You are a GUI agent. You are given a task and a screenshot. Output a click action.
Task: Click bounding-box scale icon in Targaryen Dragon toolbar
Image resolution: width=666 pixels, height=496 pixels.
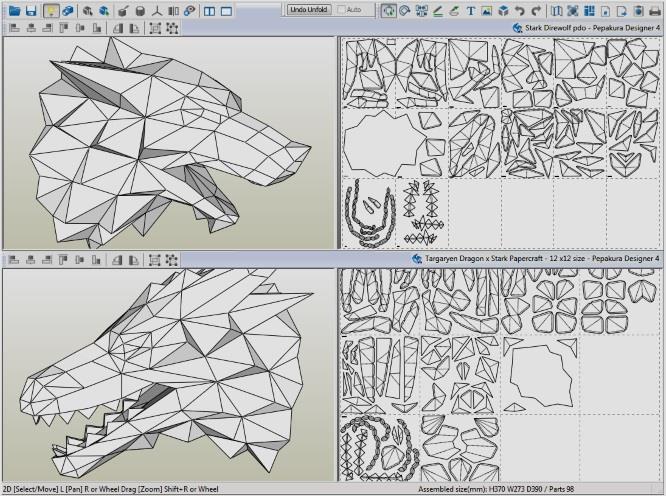[x=155, y=259]
